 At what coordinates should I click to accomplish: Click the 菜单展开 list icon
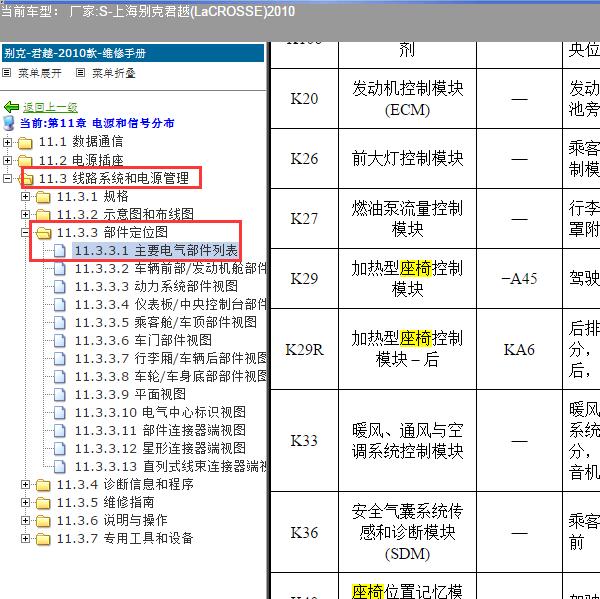(7, 73)
